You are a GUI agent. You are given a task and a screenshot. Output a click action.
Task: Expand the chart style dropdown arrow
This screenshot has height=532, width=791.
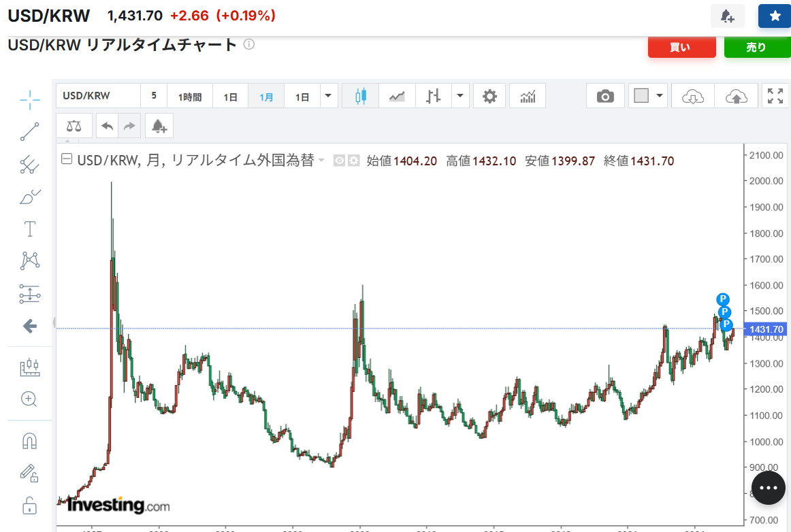(x=461, y=97)
